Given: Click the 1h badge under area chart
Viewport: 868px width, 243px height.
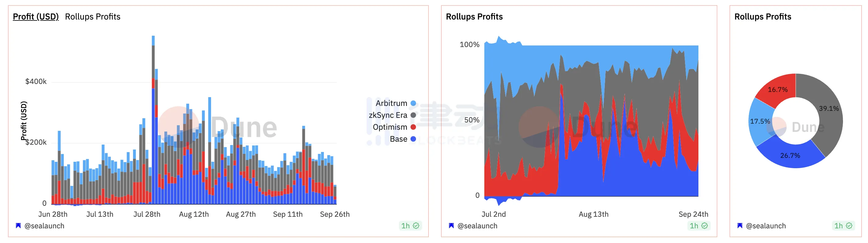Looking at the screenshot, I should (x=694, y=226).
